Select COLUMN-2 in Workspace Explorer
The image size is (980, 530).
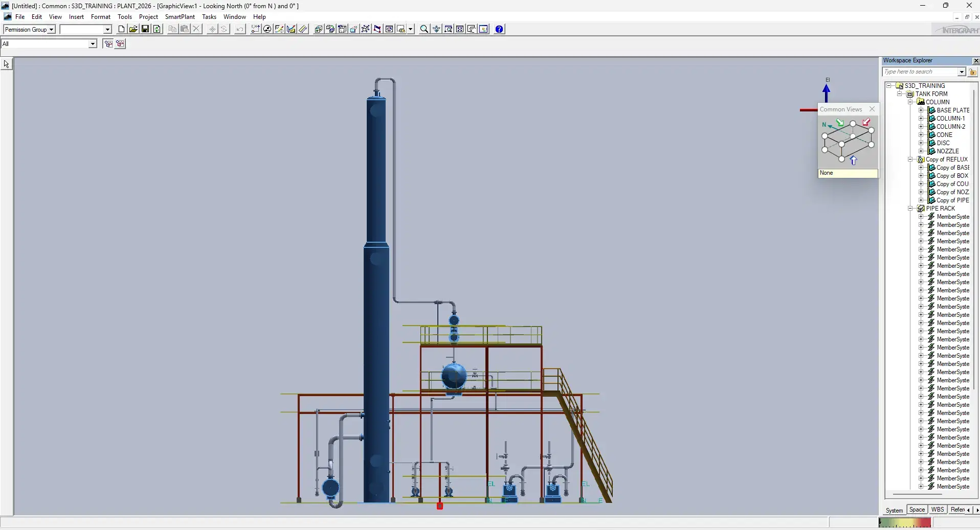pyautogui.click(x=951, y=127)
